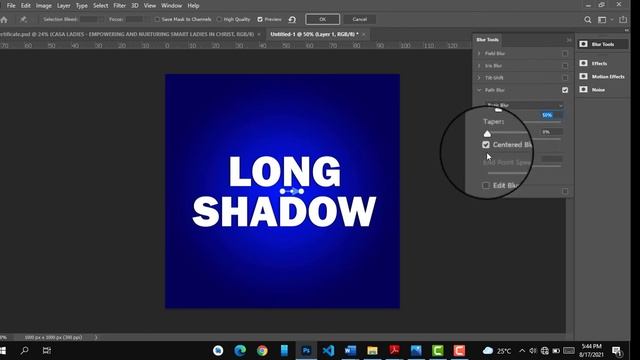Enable the Tilt-Shift checkbox

tap(565, 78)
